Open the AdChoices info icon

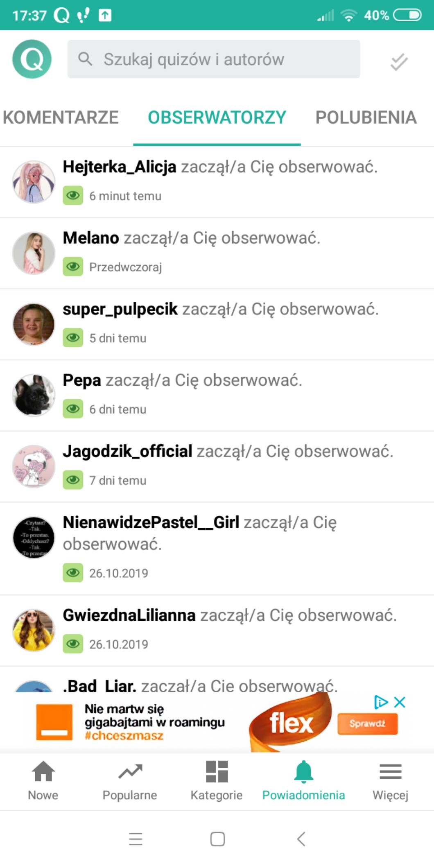tap(381, 702)
